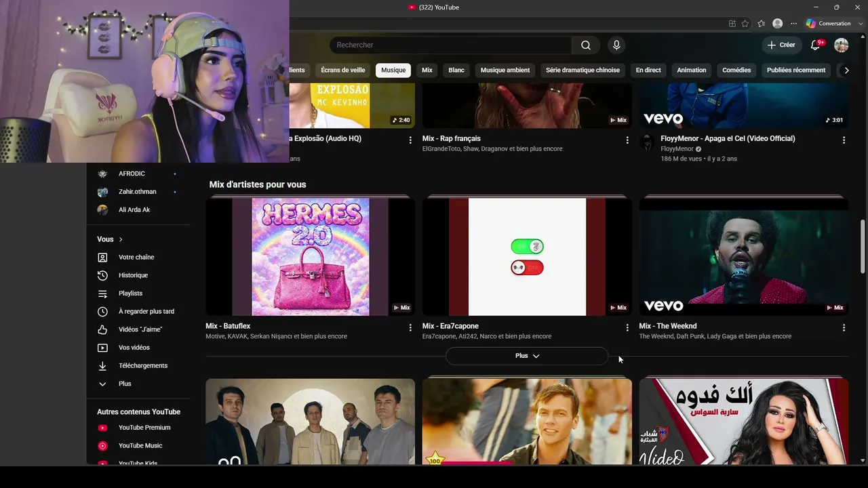The width and height of the screenshot is (868, 488).
Task: Open FloyyMenor - Apaga el Cel video title
Action: [728, 138]
